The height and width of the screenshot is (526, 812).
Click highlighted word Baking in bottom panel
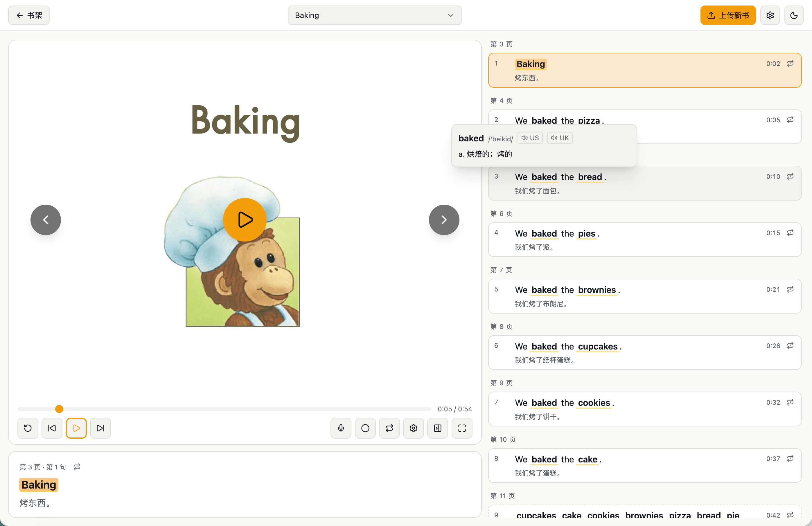39,485
